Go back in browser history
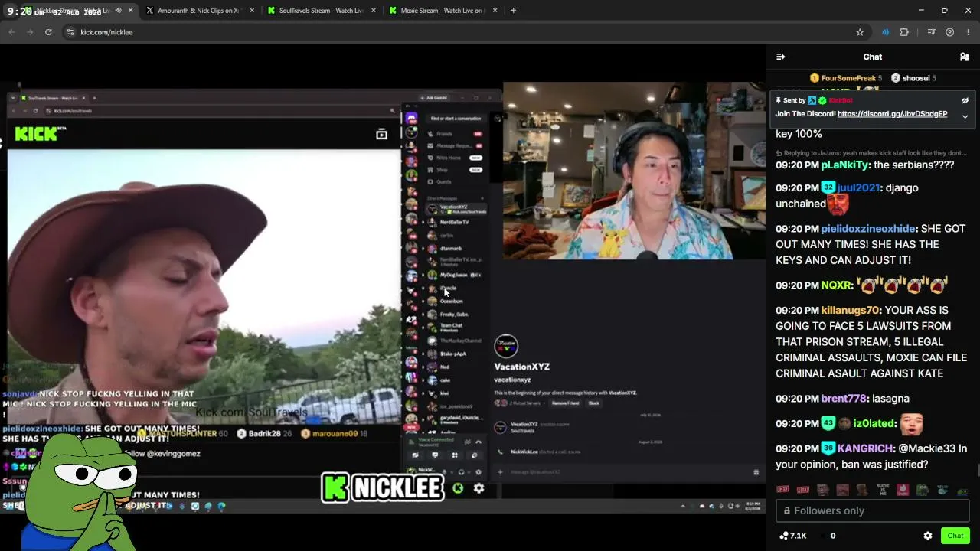This screenshot has width=980, height=551. pos(11,32)
